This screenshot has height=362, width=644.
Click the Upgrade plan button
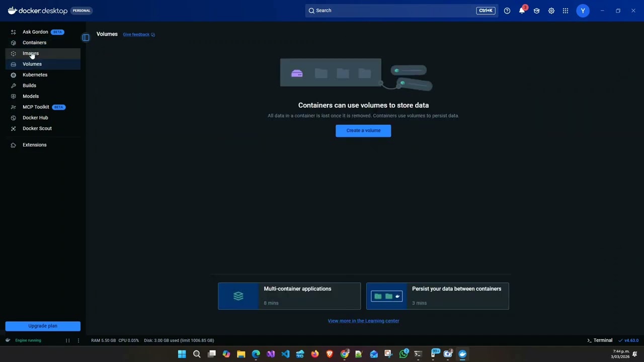point(43,326)
